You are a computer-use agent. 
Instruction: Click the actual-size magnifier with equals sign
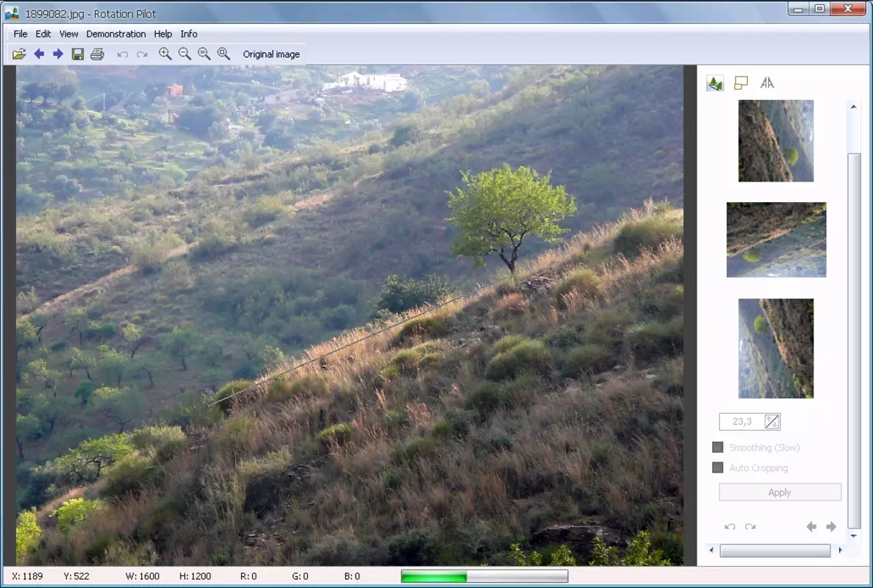(204, 54)
